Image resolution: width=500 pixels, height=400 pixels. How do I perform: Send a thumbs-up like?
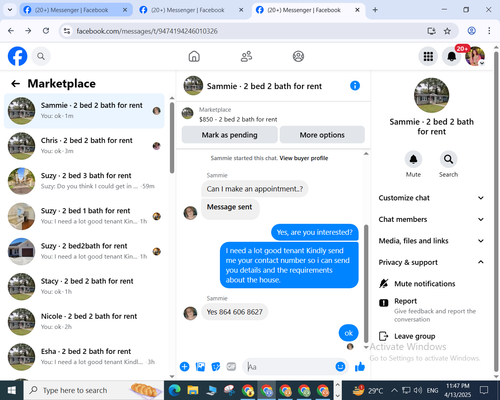360,367
